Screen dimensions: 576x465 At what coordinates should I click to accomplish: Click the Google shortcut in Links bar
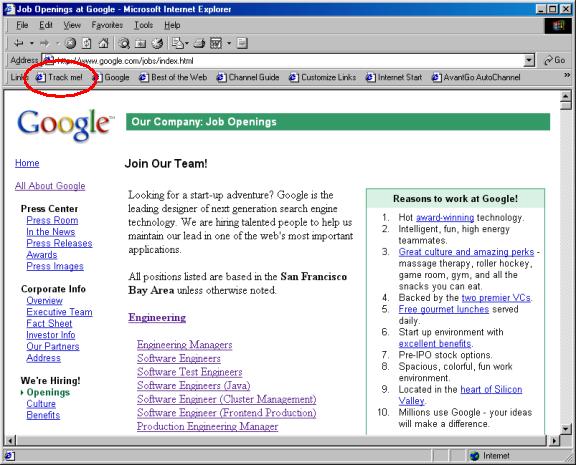[111, 77]
